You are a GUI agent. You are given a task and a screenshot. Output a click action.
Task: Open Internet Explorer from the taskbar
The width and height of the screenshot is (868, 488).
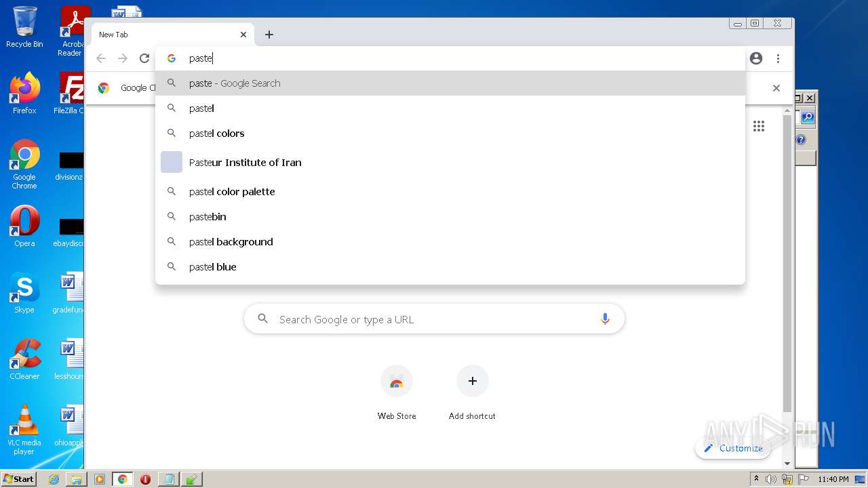pyautogui.click(x=54, y=479)
